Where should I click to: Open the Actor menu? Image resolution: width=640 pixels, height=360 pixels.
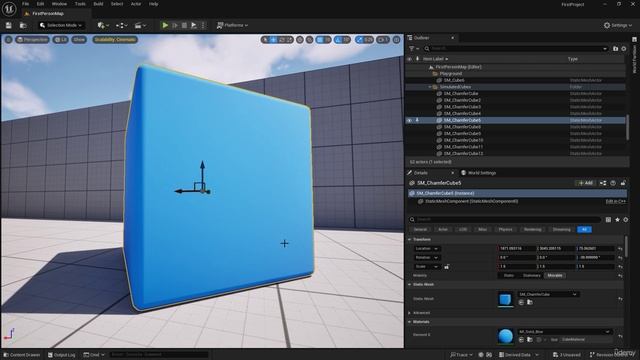click(136, 4)
